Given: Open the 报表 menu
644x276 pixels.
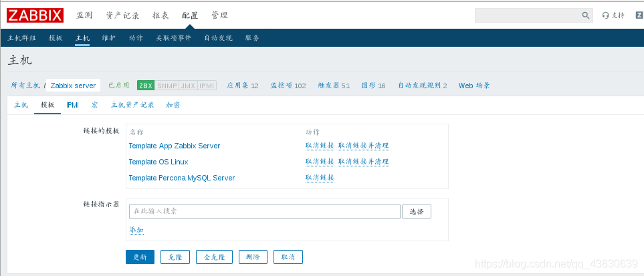Looking at the screenshot, I should pyautogui.click(x=160, y=15).
